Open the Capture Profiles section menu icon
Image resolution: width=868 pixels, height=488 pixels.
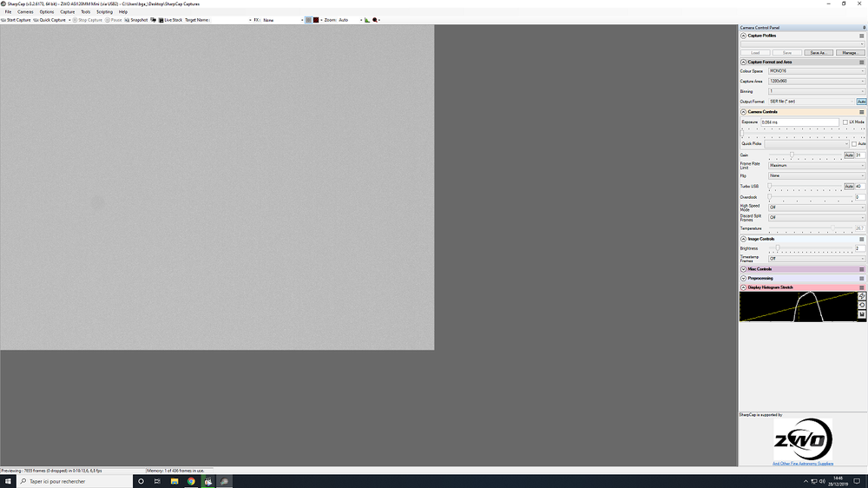(861, 36)
